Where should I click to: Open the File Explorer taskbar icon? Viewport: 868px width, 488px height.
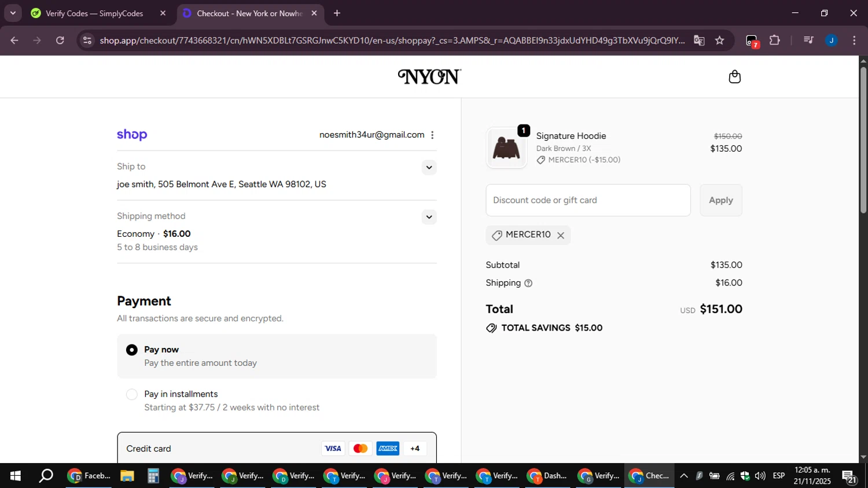tap(127, 476)
